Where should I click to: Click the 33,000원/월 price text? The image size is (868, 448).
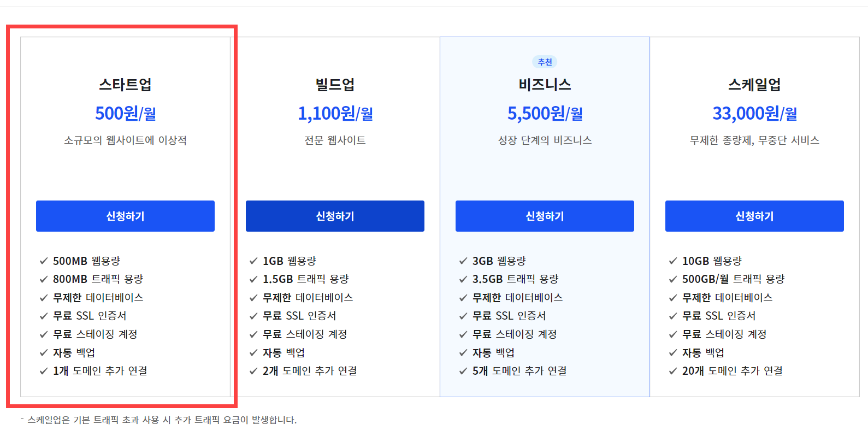pyautogui.click(x=754, y=114)
